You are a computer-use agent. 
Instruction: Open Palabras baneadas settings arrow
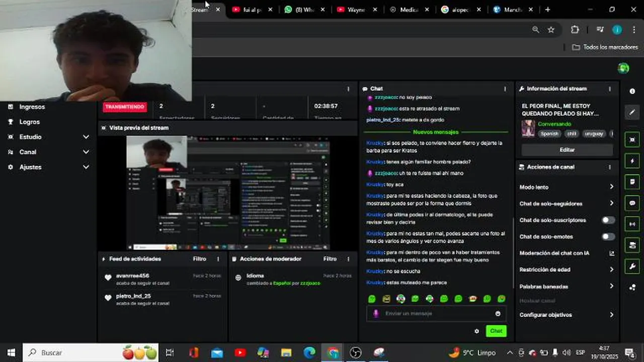pyautogui.click(x=612, y=286)
